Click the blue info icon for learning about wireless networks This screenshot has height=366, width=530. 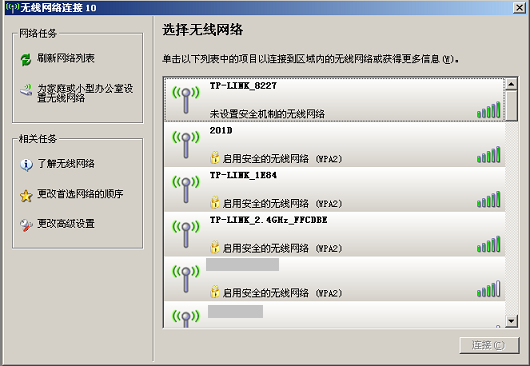point(26,165)
